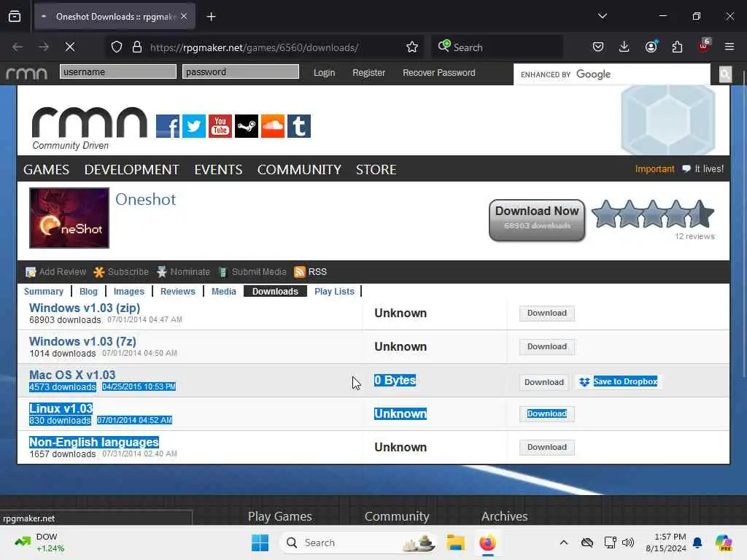
Task: Open the STORE menu
Action: click(x=376, y=169)
